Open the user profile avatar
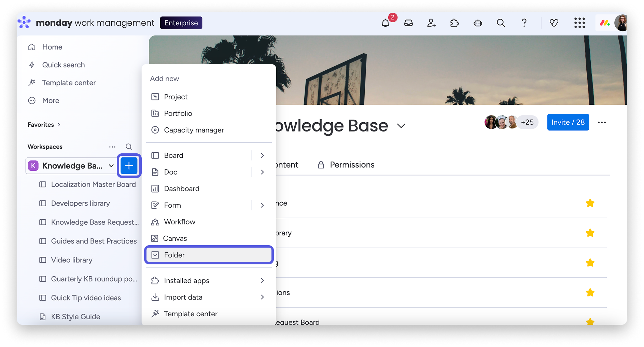644x347 pixels. point(621,23)
